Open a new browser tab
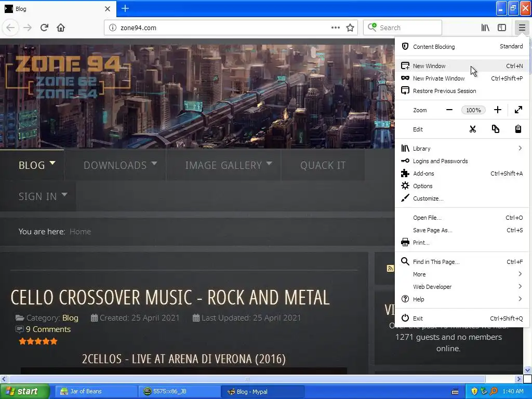 tap(125, 8)
